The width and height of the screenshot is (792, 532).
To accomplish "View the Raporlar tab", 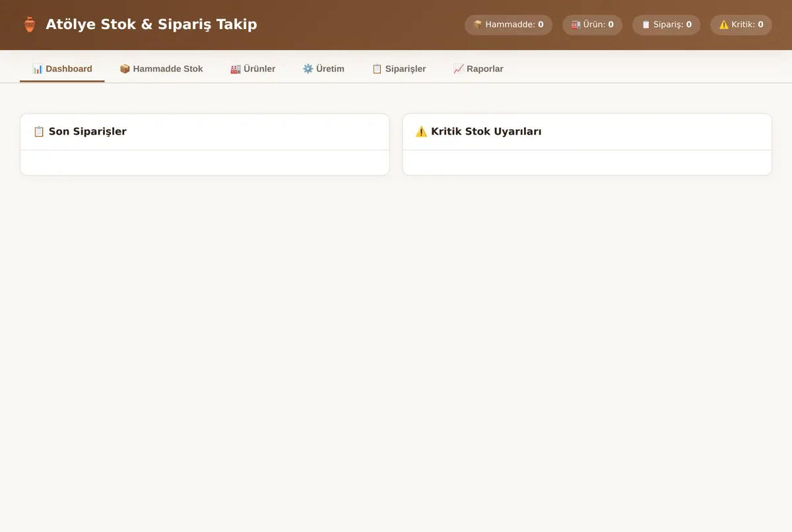I will pyautogui.click(x=478, y=69).
